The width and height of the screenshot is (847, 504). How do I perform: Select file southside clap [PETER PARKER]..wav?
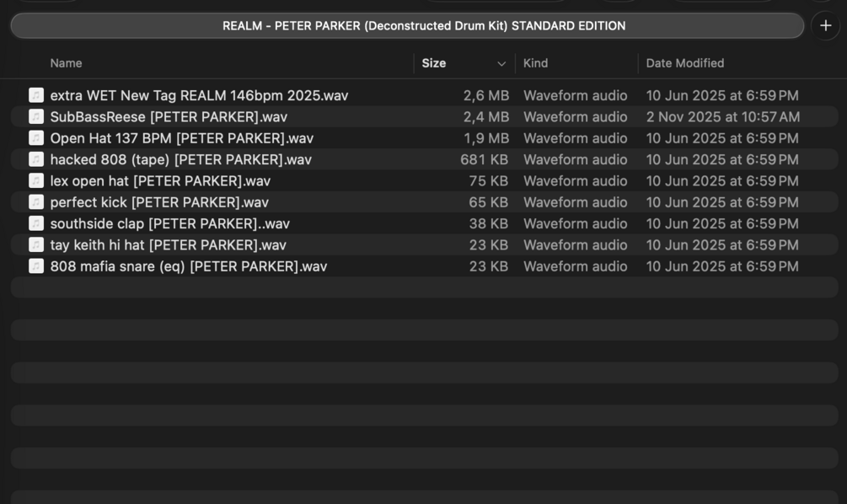point(170,223)
